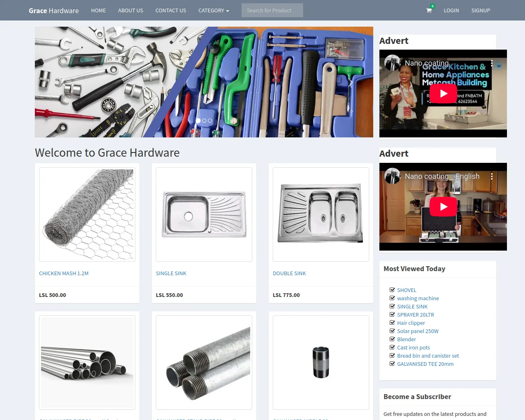Open Hair clipper from Most Viewed Today

[411, 323]
